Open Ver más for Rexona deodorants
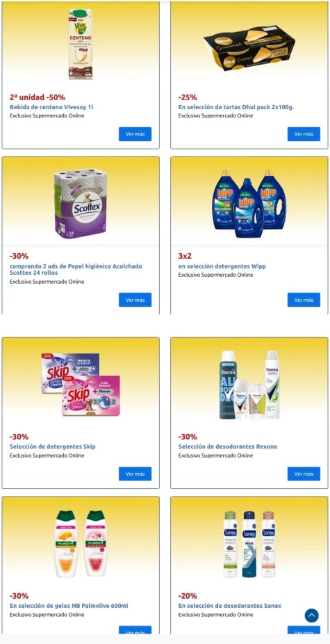This screenshot has width=330, height=644. 304,474
